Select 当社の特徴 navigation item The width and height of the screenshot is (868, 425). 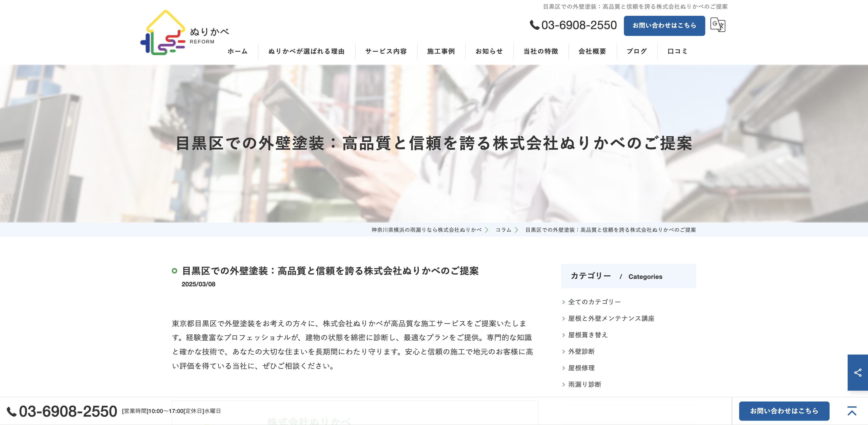[x=540, y=51]
